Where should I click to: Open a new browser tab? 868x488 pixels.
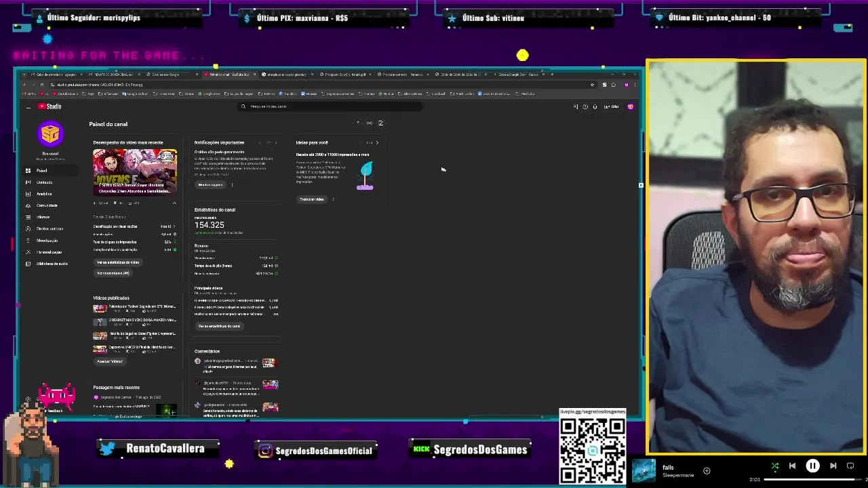coord(552,75)
